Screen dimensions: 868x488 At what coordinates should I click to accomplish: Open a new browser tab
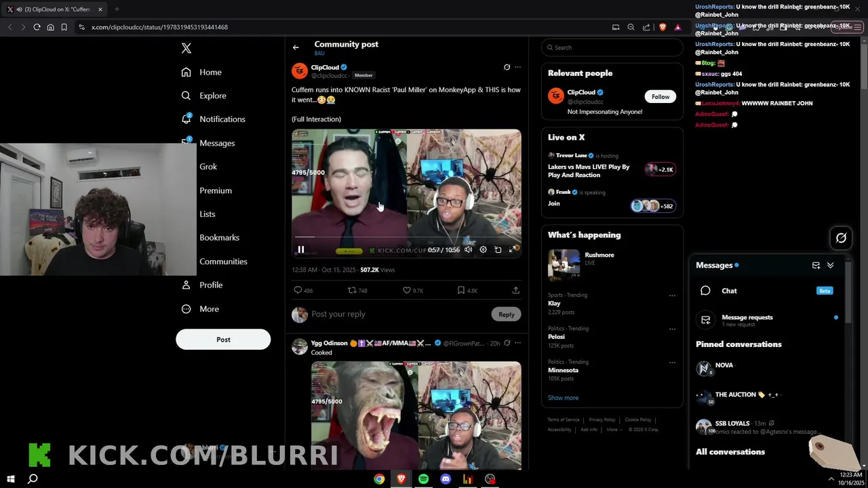[x=117, y=9]
